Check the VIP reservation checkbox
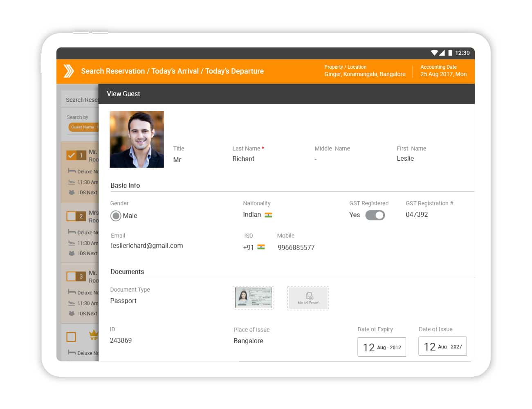Screen dimensions: 532x409 [71, 337]
